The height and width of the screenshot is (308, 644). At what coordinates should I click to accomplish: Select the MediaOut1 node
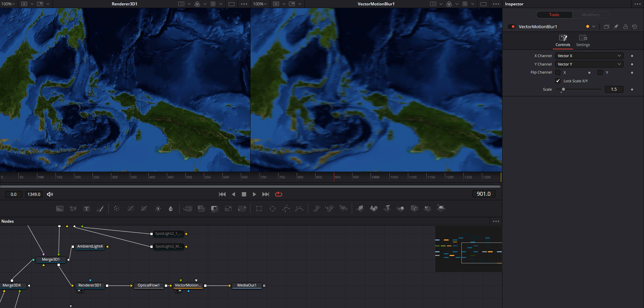(247, 285)
